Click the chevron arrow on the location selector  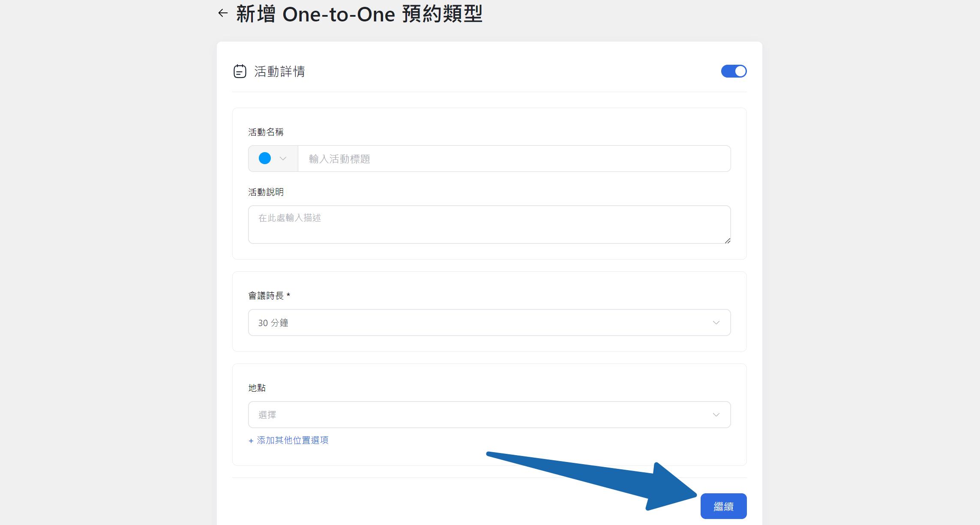pyautogui.click(x=716, y=415)
